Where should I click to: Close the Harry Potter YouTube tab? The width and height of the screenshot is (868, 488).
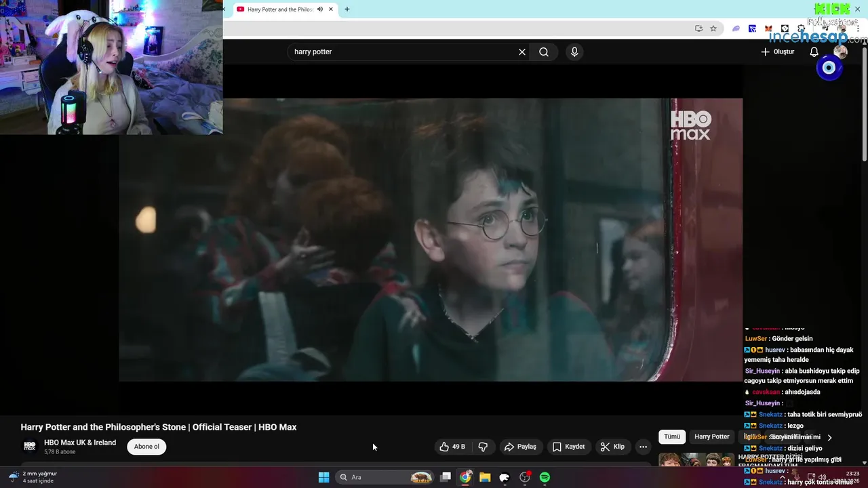331,9
